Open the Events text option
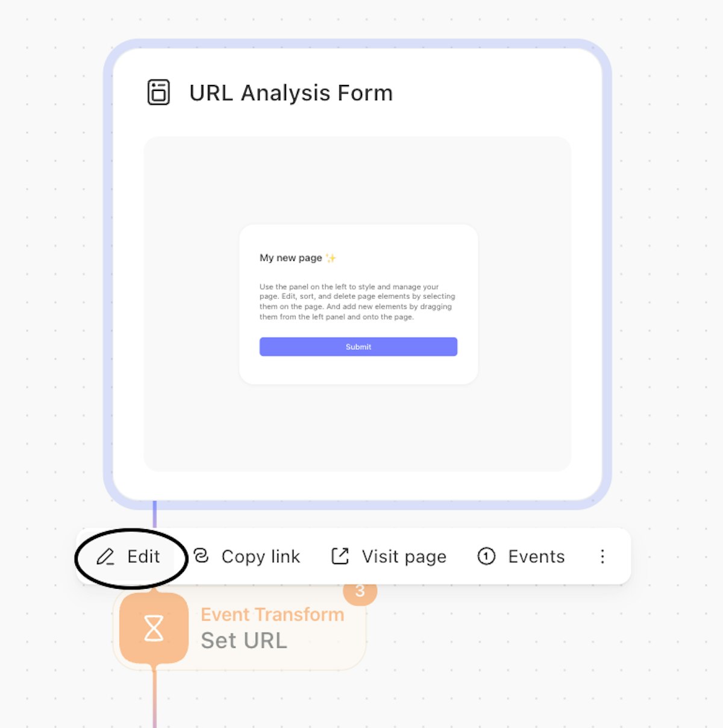 tap(536, 556)
